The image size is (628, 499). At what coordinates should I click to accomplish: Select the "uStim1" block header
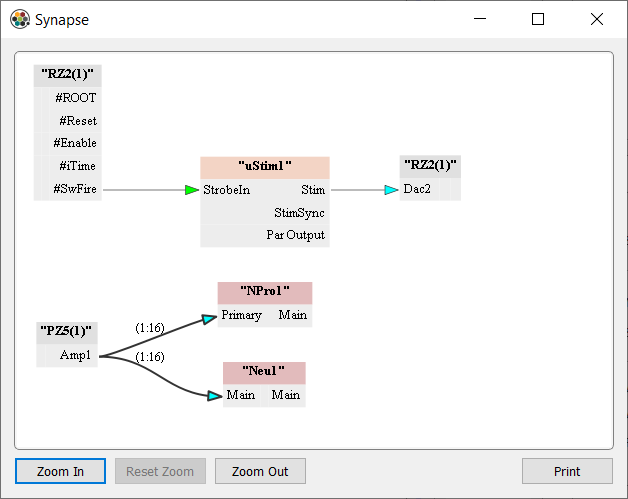265,166
